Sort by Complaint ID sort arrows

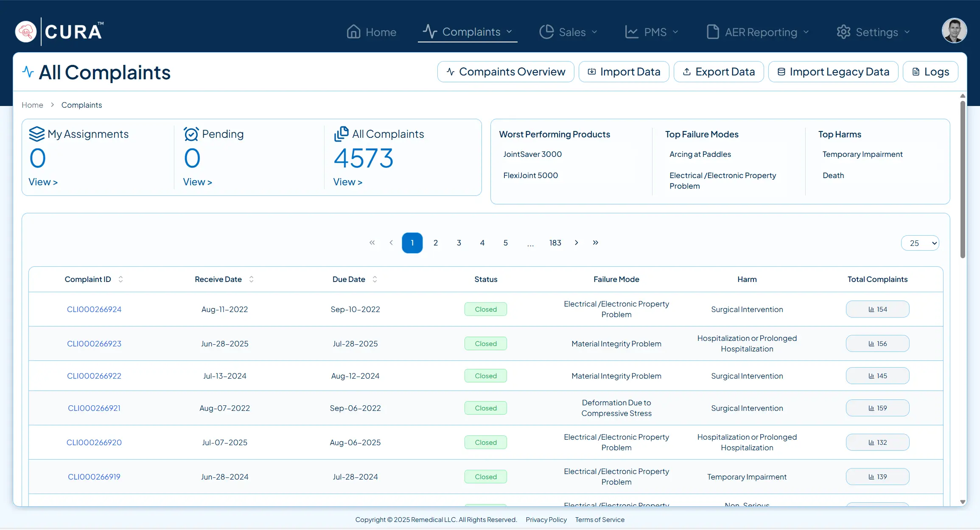120,279
